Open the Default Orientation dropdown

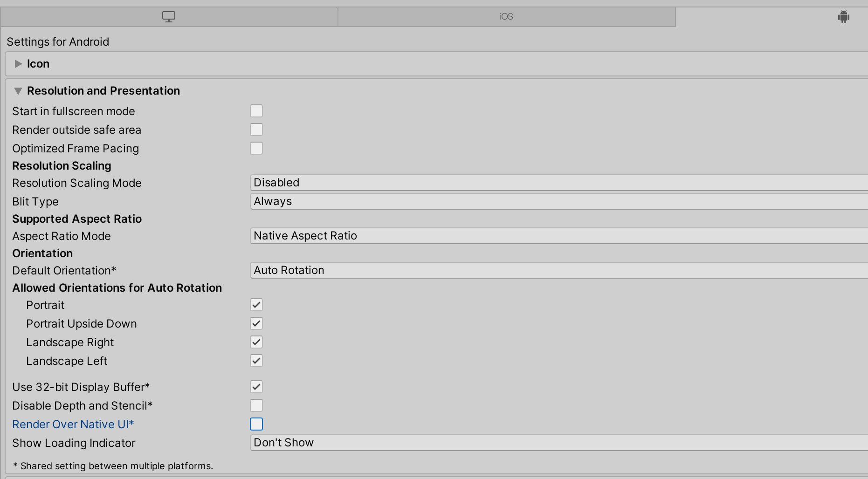pyautogui.click(x=559, y=270)
